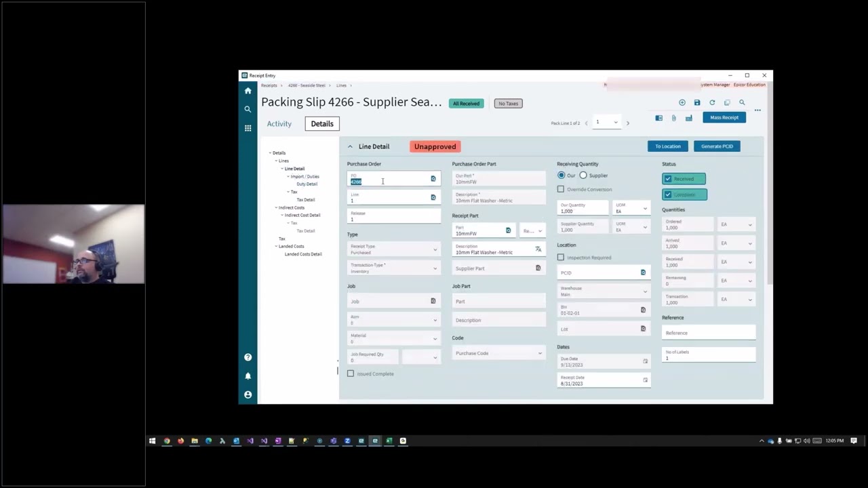This screenshot has width=868, height=488.
Task: Select Landed Costs Detail tree node
Action: (303, 254)
